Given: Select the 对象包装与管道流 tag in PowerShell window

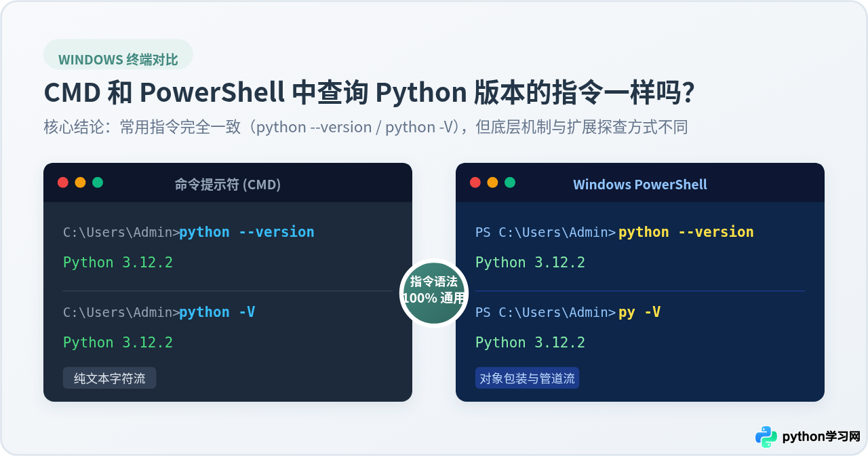Looking at the screenshot, I should click(527, 378).
